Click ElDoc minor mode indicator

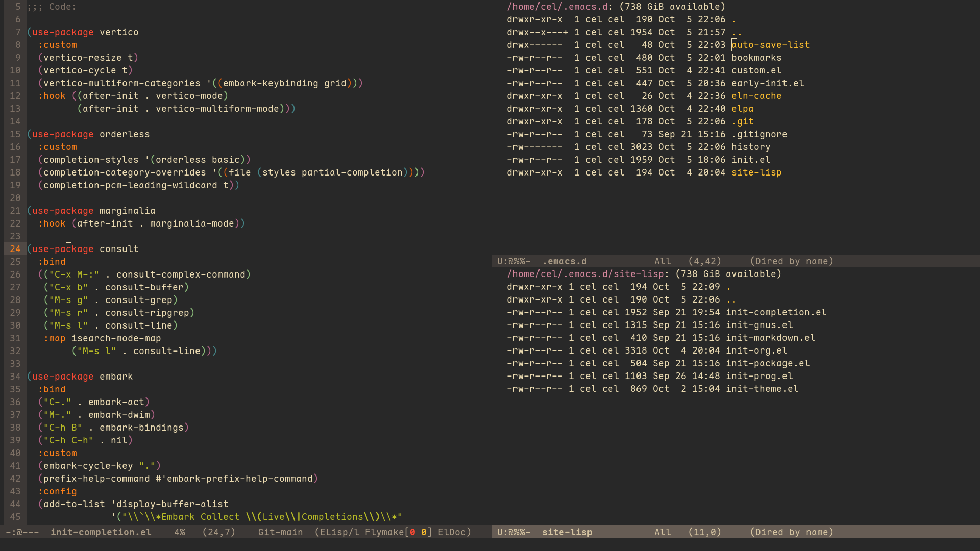[452, 532]
